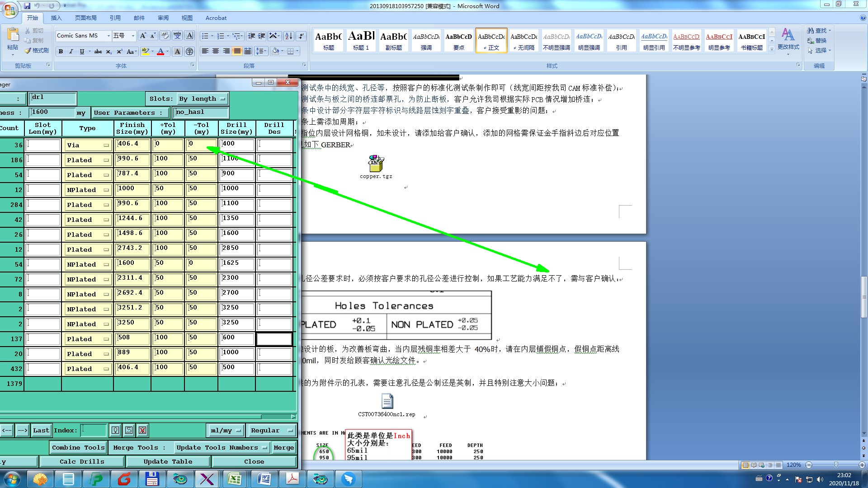Switch to the 审阅 ribbon tab
The image size is (868, 488).
pos(163,18)
